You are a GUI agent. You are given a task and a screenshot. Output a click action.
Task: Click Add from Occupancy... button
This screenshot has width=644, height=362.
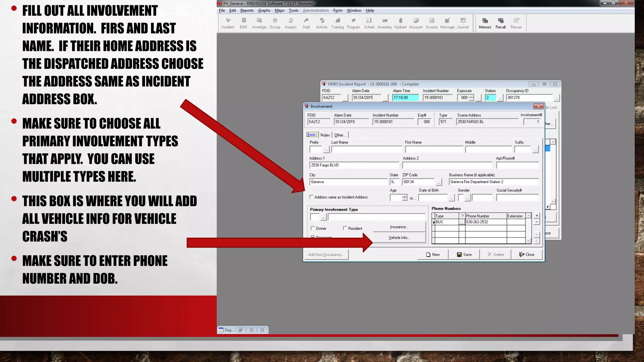pos(326,255)
